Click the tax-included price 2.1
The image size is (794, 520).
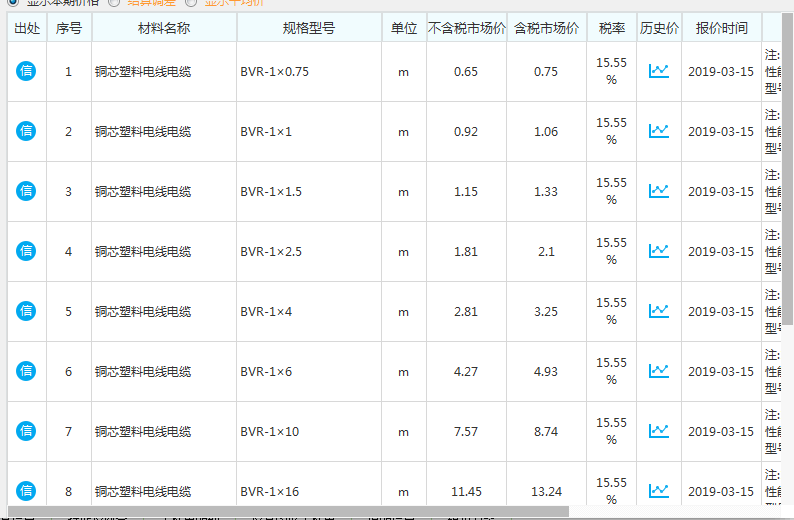(546, 252)
